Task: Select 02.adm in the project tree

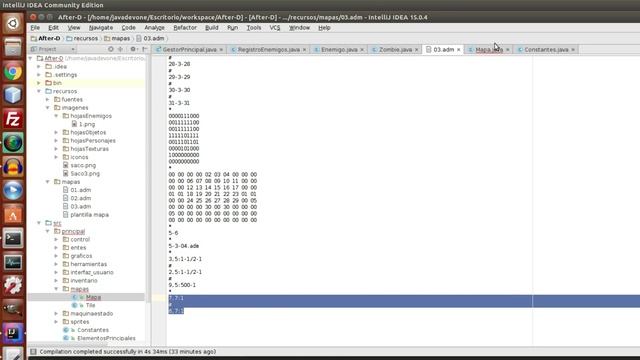Action: click(80, 198)
